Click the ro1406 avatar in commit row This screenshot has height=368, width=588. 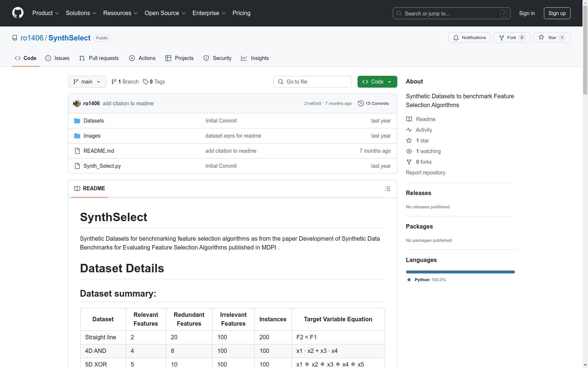click(77, 103)
